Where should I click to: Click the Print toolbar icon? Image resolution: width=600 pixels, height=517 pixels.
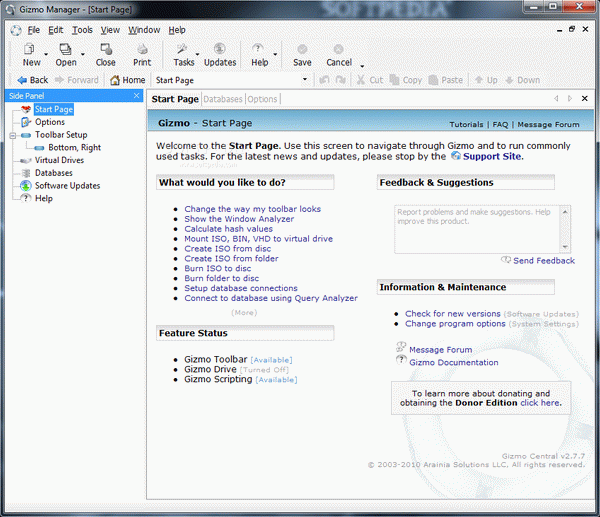click(142, 49)
